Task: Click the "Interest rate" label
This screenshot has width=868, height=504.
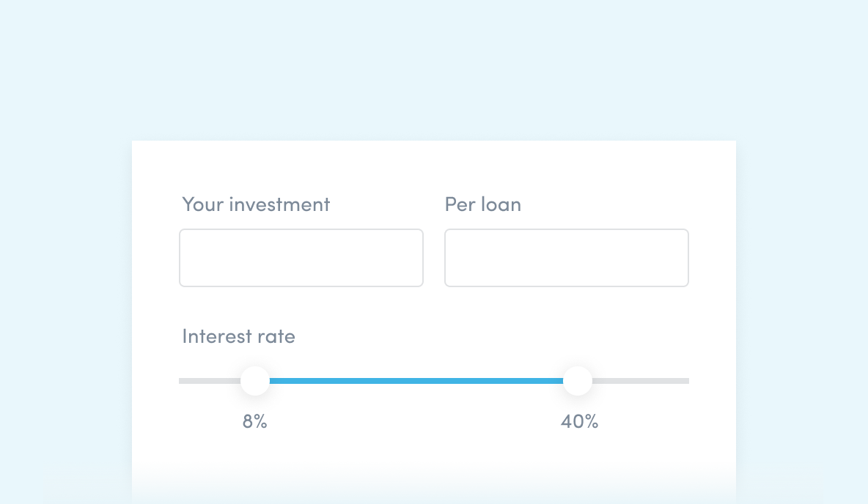Action: pos(238,336)
